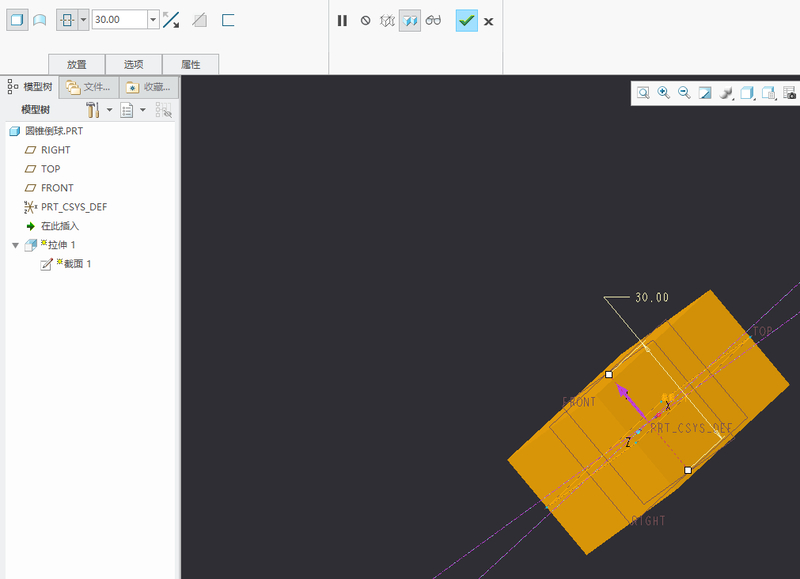The height and width of the screenshot is (579, 800).
Task: Select PRT_CSYS_DEF in the model tree
Action: pos(66,207)
